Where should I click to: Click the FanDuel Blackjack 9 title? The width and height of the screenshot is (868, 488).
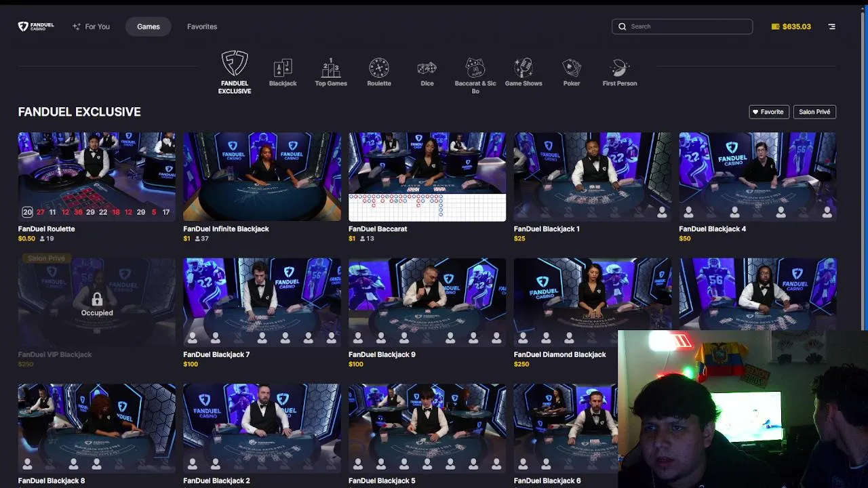click(x=382, y=354)
